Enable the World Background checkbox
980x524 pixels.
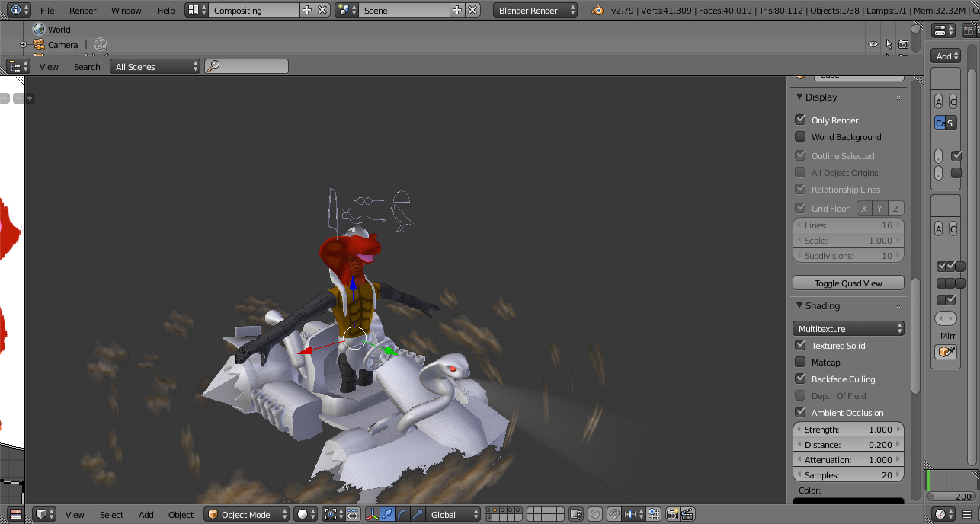(x=800, y=136)
